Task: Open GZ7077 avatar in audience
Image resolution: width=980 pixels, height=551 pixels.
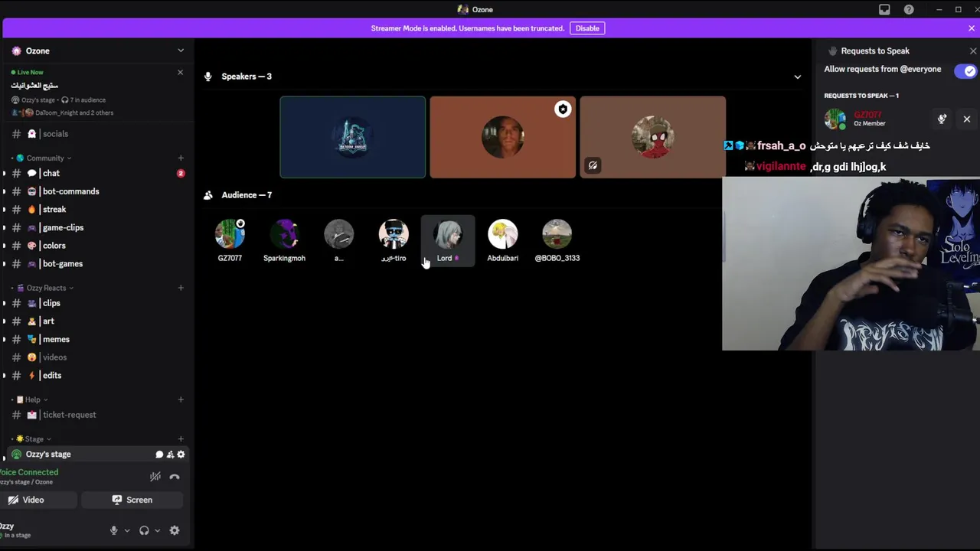Action: (230, 234)
